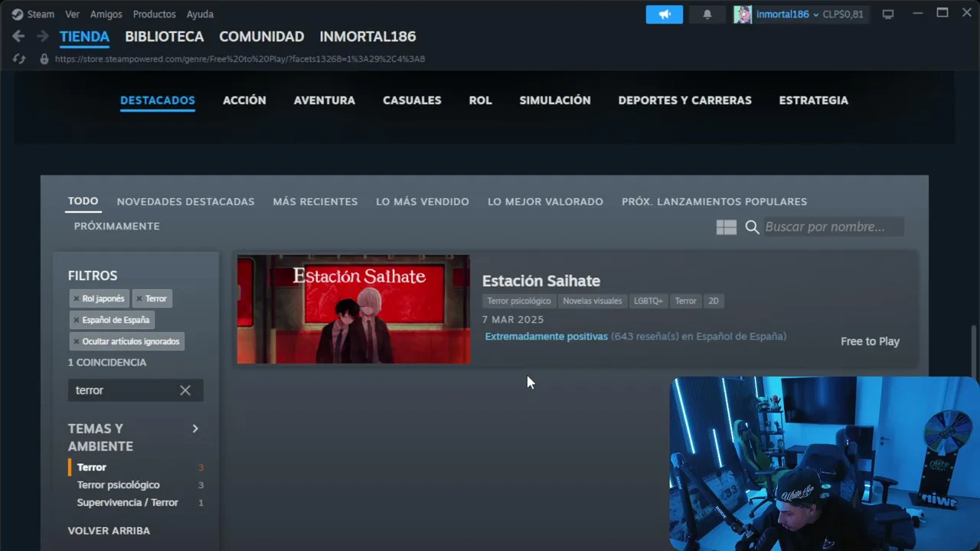Click the CLP$0,81 wallet balance
This screenshot has width=980, height=551.
point(843,15)
